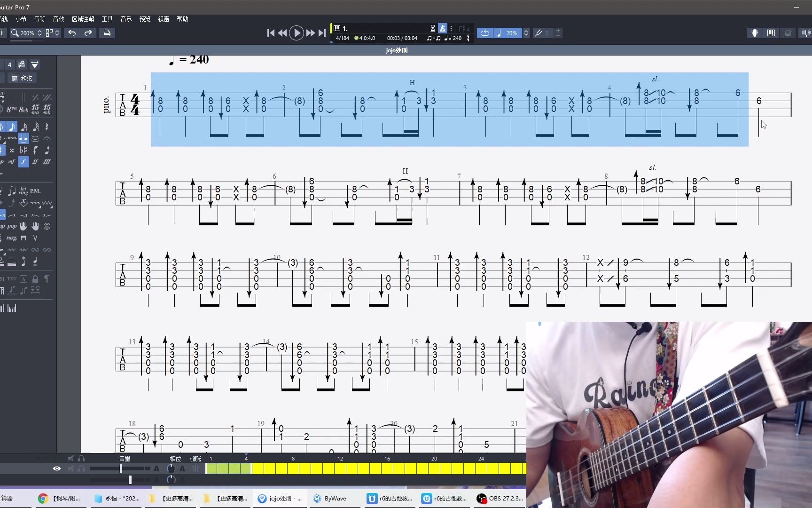Toggle the forte dynamic marking
Viewport: 812px width, 508px height.
tap(23, 161)
